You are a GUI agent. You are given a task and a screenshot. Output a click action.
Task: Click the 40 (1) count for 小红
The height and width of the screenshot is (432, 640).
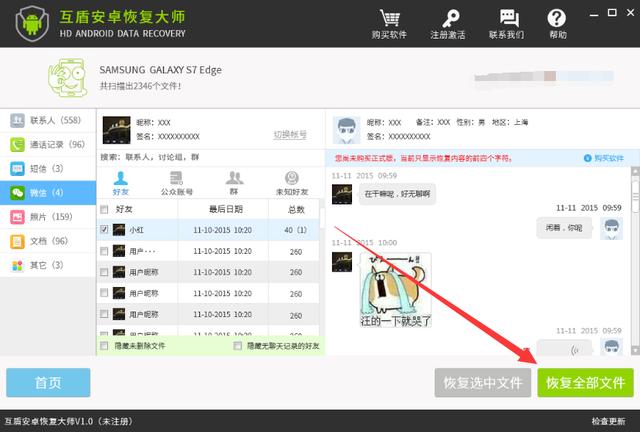[x=296, y=230]
